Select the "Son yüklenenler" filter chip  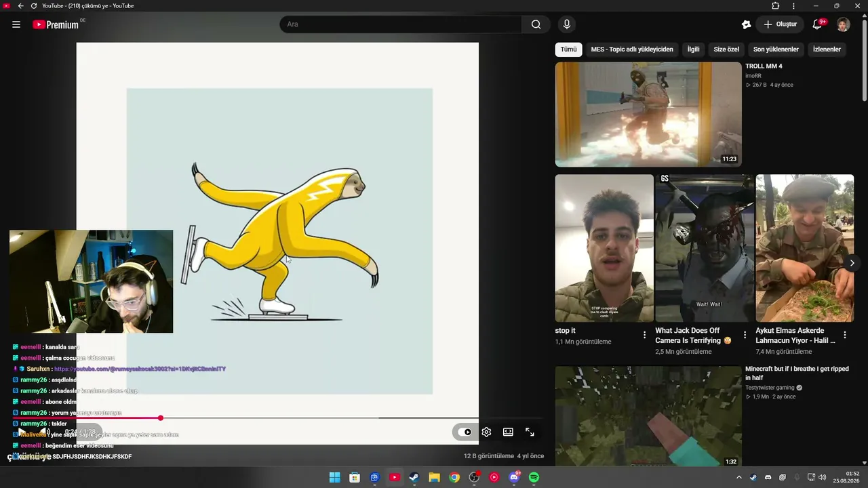tap(776, 49)
